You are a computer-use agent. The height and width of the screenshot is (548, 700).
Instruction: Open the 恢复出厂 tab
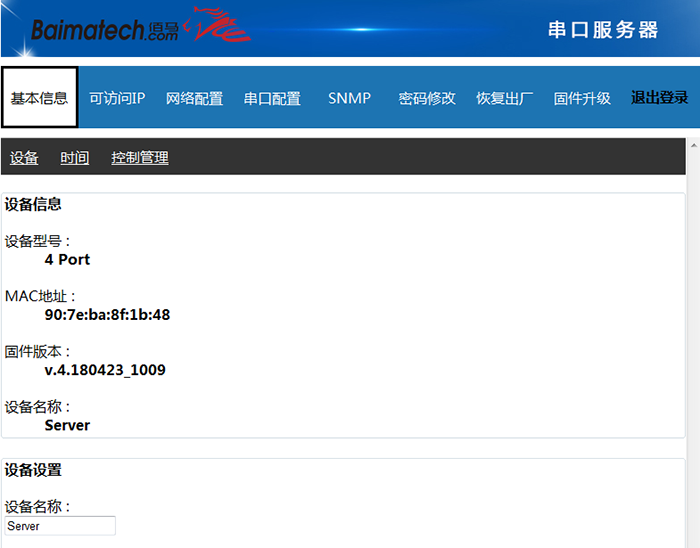(x=504, y=98)
